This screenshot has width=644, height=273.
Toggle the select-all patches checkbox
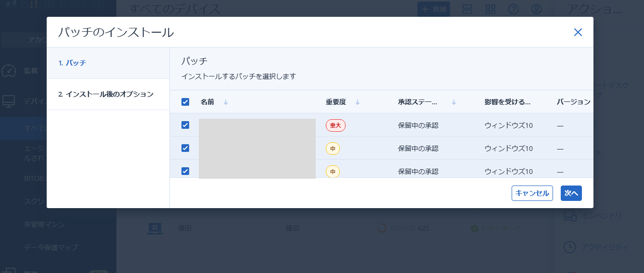[x=185, y=102]
